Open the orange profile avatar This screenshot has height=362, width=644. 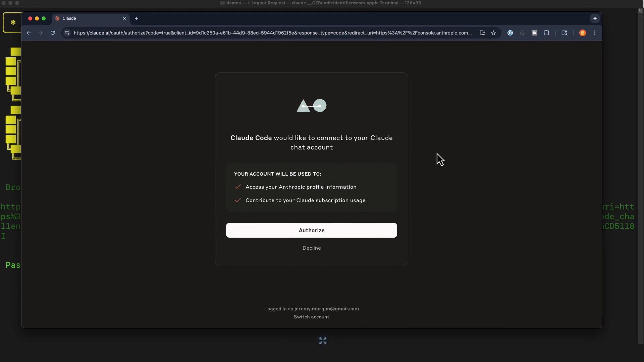(x=583, y=33)
